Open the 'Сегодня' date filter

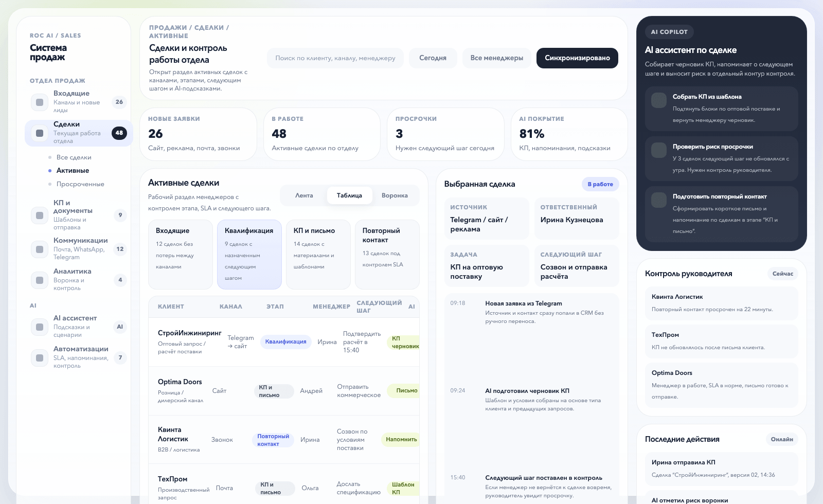tap(433, 58)
